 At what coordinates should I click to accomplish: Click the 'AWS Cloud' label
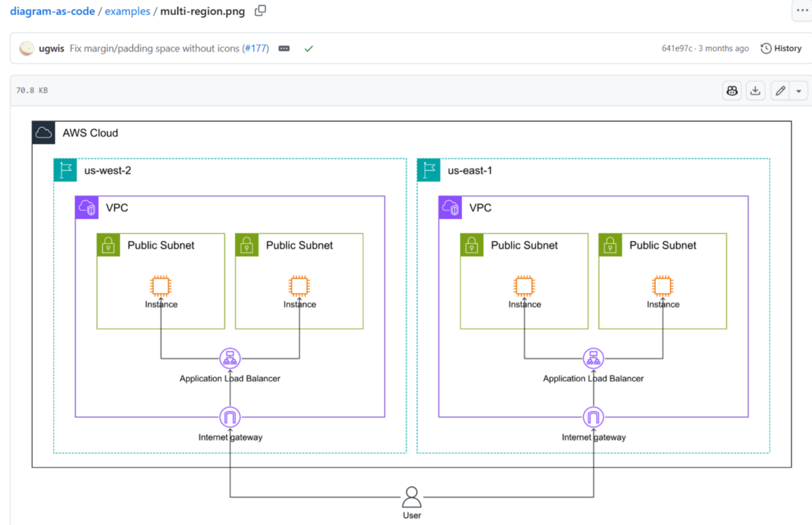click(x=90, y=133)
